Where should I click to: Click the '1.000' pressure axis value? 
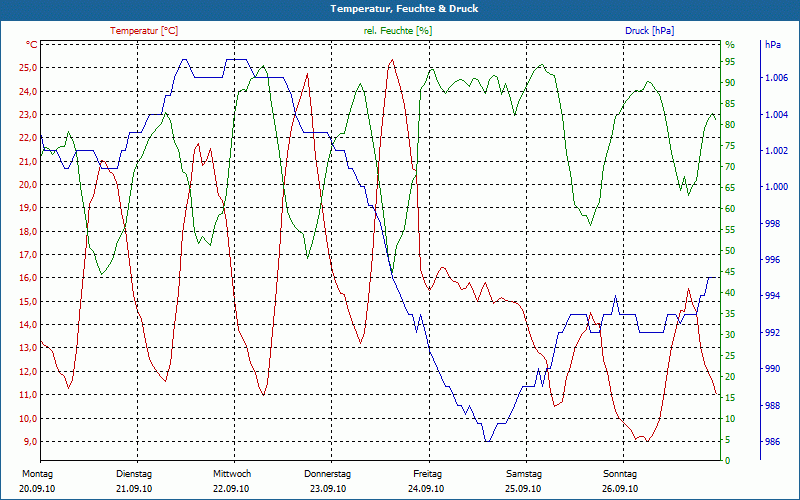[x=776, y=187]
